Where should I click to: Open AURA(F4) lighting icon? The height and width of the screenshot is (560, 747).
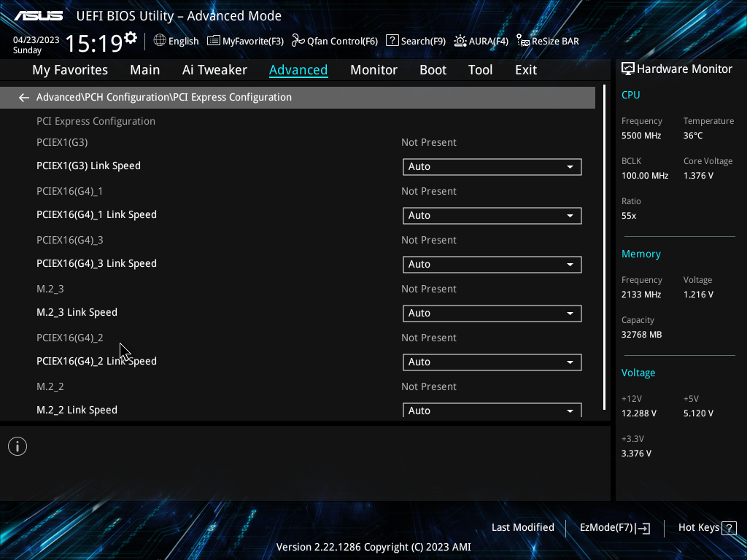pyautogui.click(x=460, y=41)
